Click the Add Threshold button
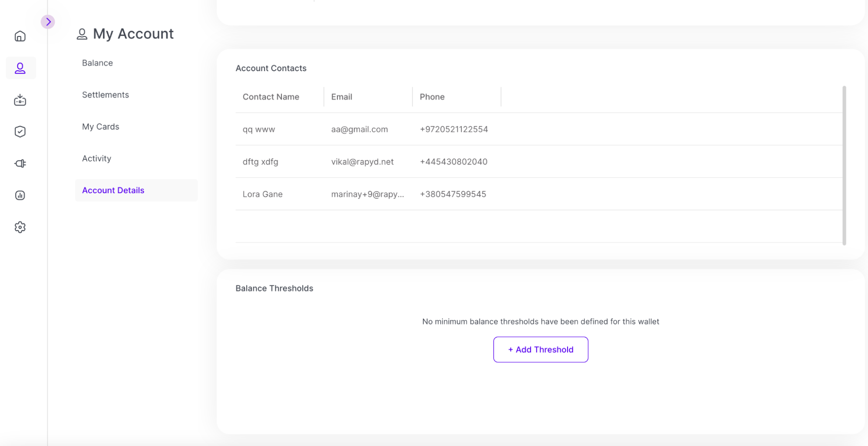This screenshot has height=446, width=868. [541, 350]
